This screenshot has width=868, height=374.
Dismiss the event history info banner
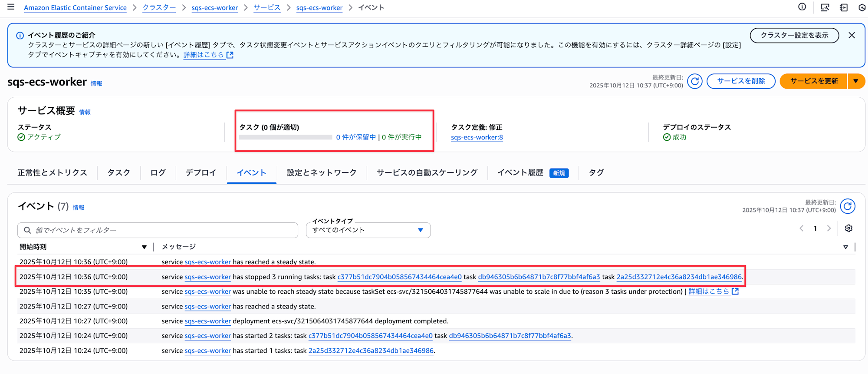point(852,36)
